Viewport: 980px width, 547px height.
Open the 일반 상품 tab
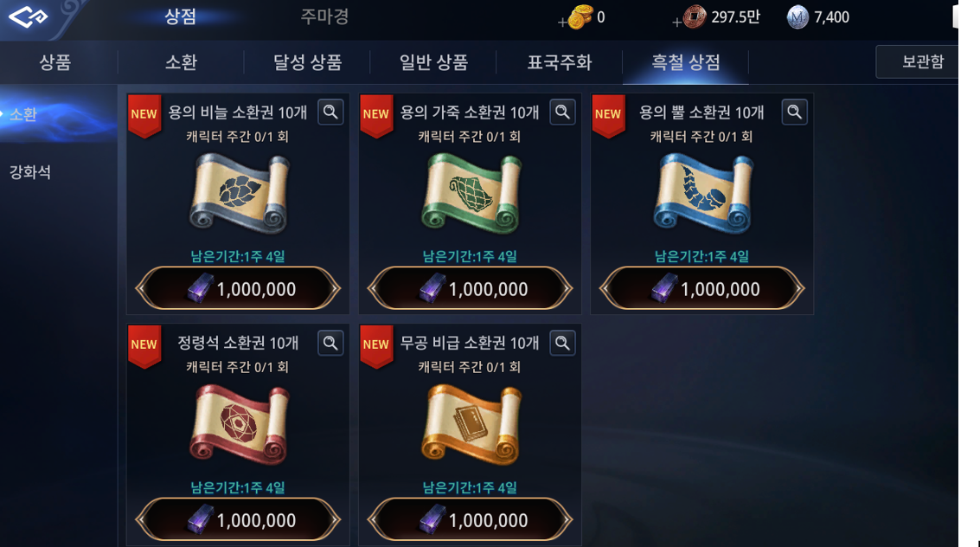pos(433,62)
